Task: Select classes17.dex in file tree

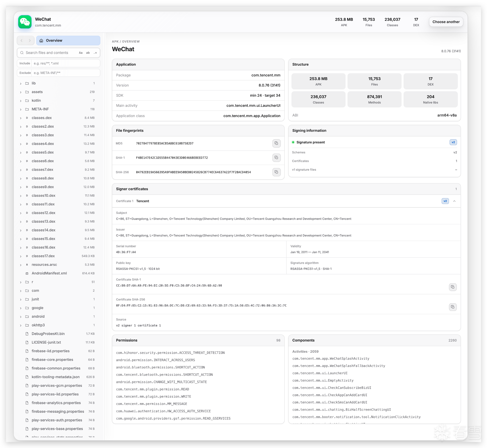Action: 59,256
